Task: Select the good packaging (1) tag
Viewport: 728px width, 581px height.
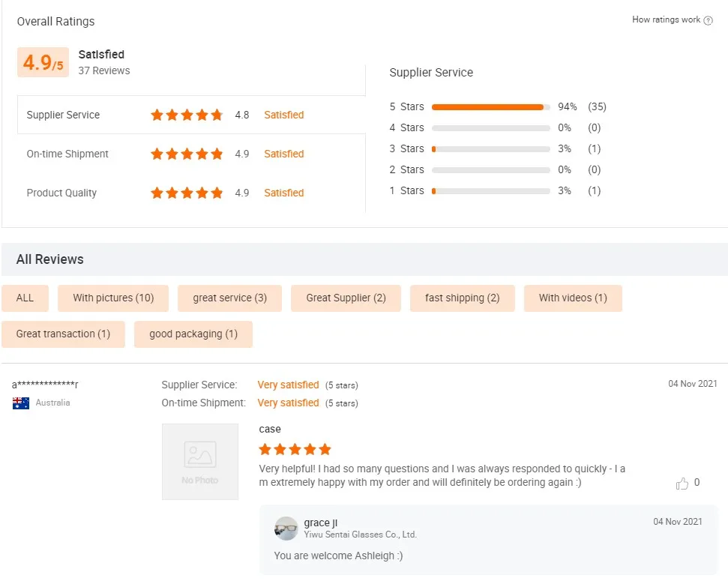Action: (193, 334)
